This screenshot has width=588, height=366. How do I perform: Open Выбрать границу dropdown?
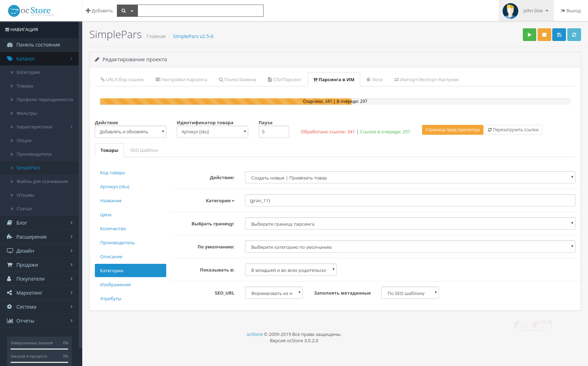coord(410,224)
